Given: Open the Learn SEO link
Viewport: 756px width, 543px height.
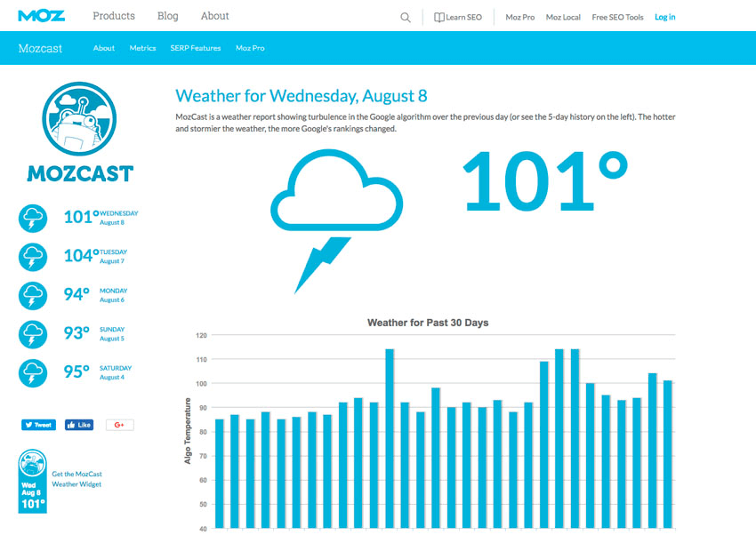Looking at the screenshot, I should point(463,18).
